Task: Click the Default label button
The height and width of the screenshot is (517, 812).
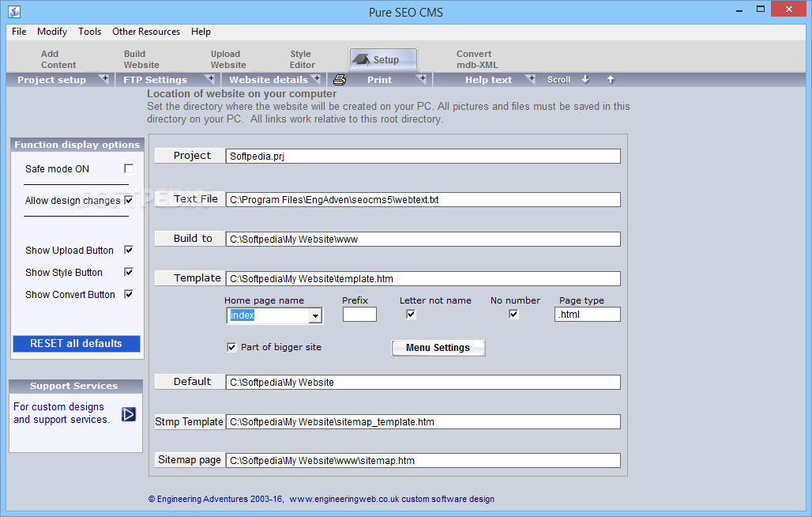Action: point(190,382)
